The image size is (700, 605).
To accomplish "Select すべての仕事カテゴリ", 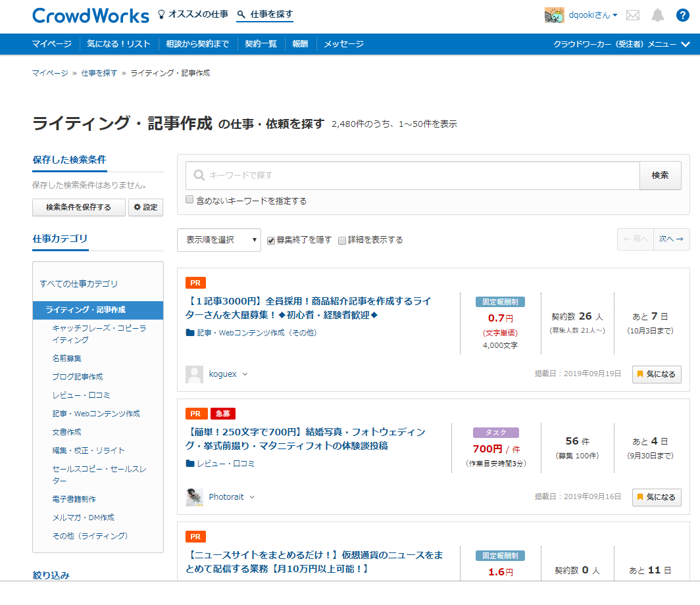I will 78,284.
